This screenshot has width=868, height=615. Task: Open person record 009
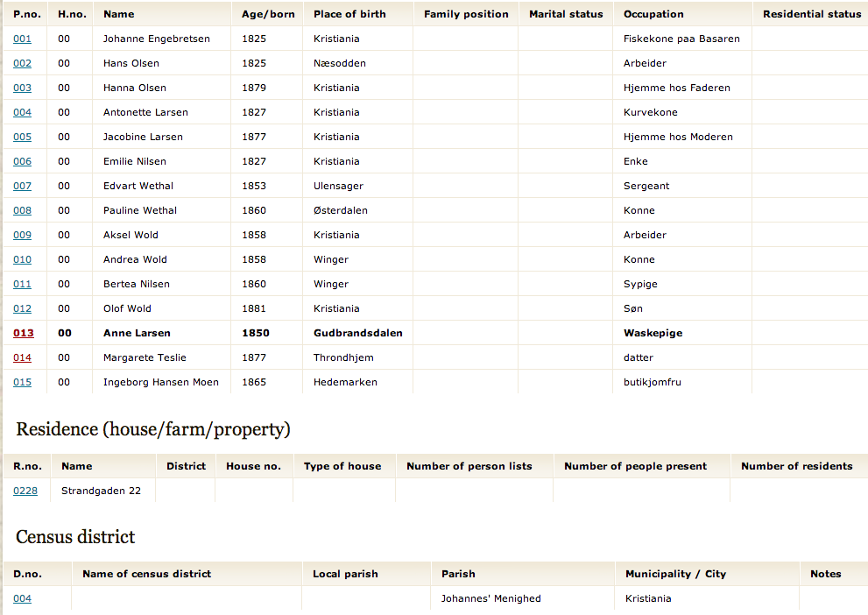coord(22,235)
